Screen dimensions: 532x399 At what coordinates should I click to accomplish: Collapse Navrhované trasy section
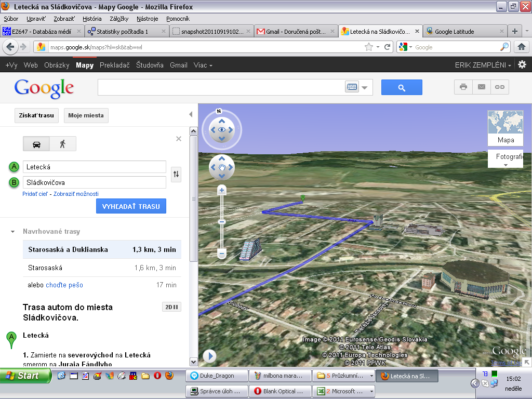pyautogui.click(x=12, y=232)
